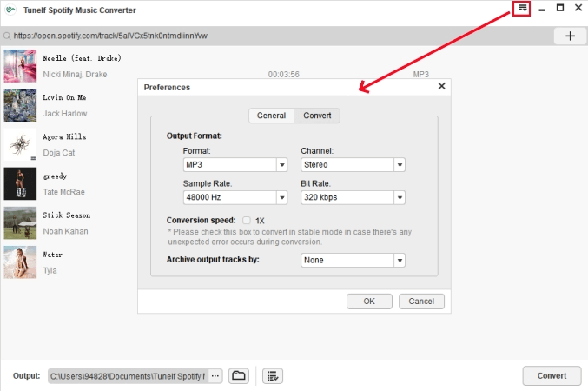Screen dimensions: 588x391
Task: Expand the Archive output tracks by dropdown
Action: click(399, 260)
